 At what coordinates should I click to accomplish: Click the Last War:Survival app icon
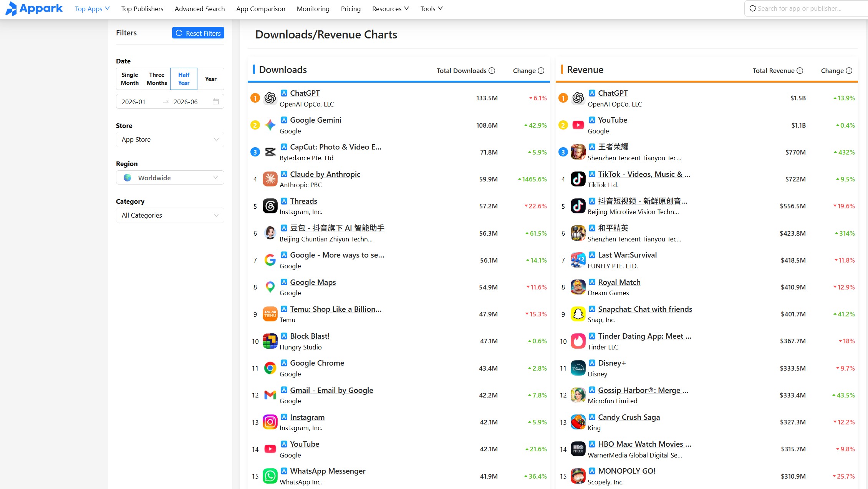(x=578, y=260)
